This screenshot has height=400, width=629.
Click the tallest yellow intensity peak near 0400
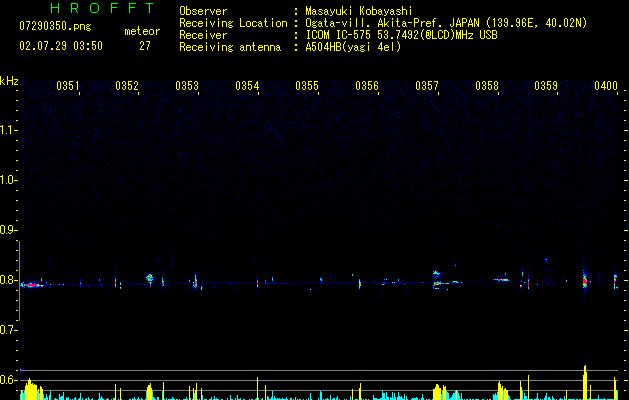tap(585, 382)
